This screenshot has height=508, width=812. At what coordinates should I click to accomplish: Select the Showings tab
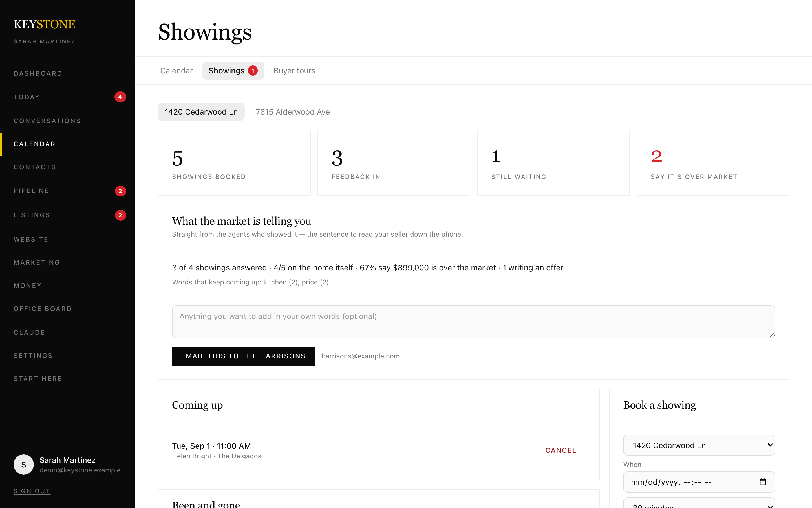[233, 71]
